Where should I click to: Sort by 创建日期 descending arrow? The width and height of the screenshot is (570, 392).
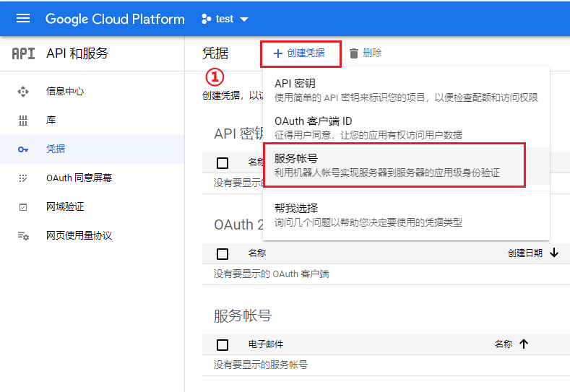click(554, 253)
